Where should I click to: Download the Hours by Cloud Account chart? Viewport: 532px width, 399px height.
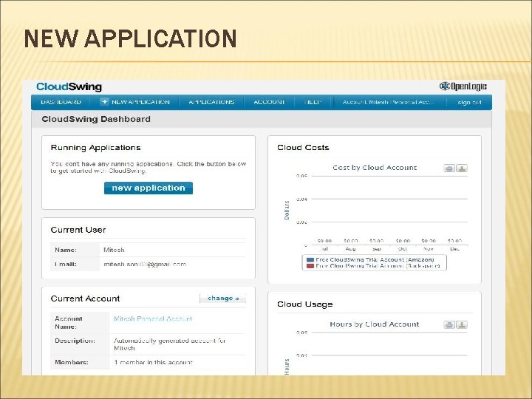pos(461,324)
